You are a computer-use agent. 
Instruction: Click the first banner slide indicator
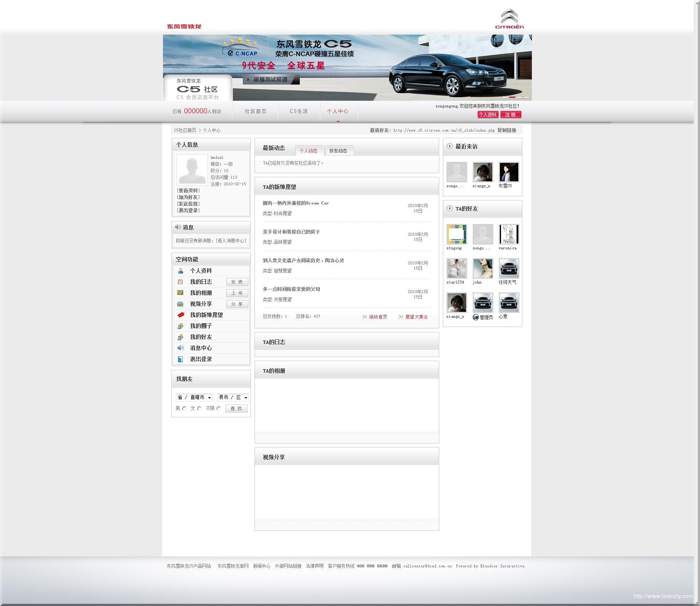point(505,97)
